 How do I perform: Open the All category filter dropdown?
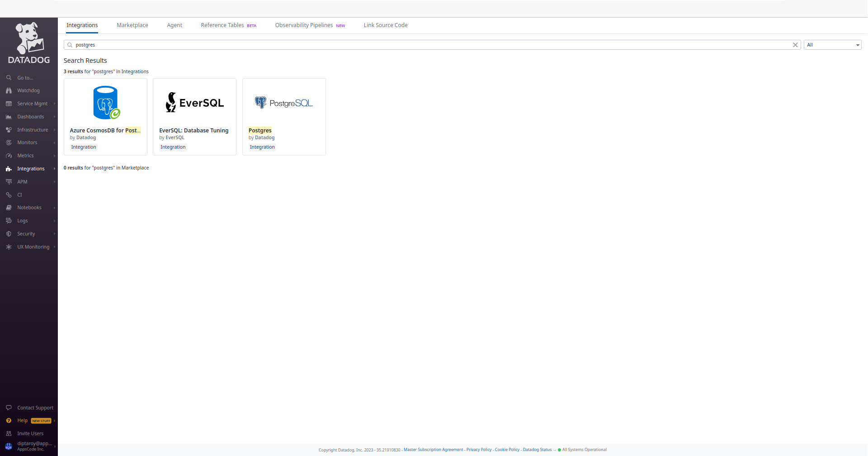click(x=832, y=45)
